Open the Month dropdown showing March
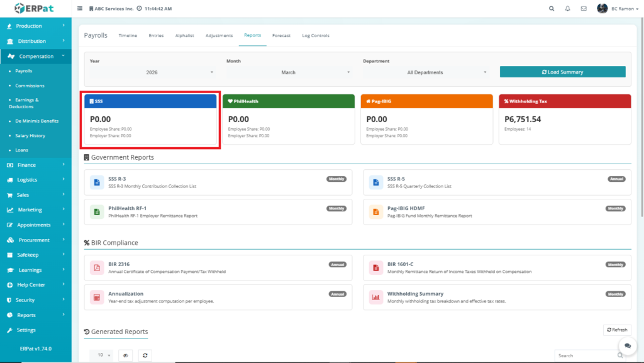This screenshot has height=363, width=644. 288,72
